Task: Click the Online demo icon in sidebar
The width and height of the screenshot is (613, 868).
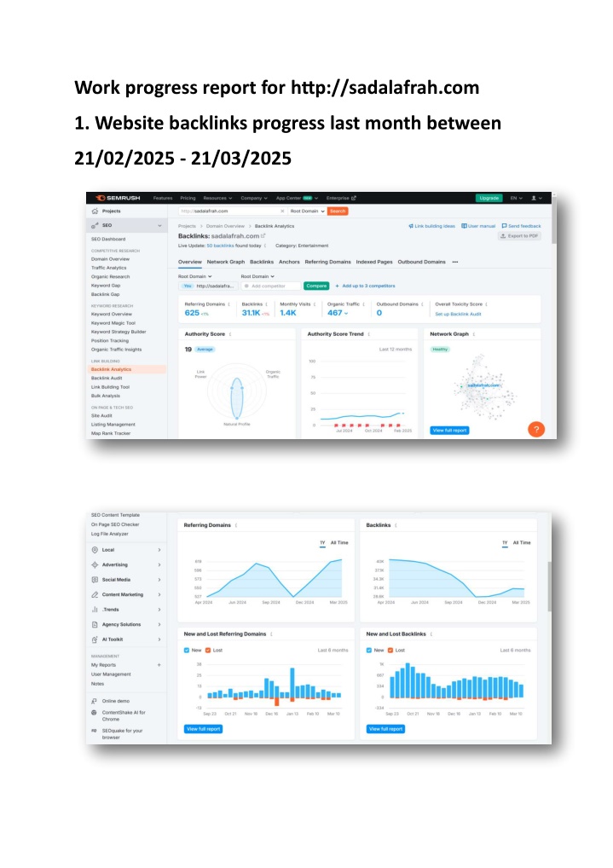Action: [x=94, y=701]
